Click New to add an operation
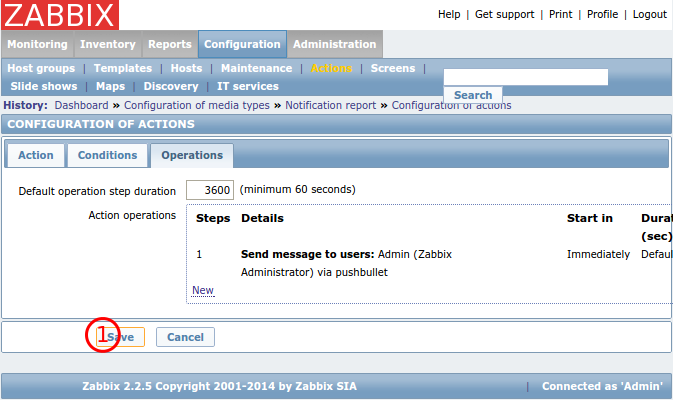673x400 pixels. coord(203,291)
